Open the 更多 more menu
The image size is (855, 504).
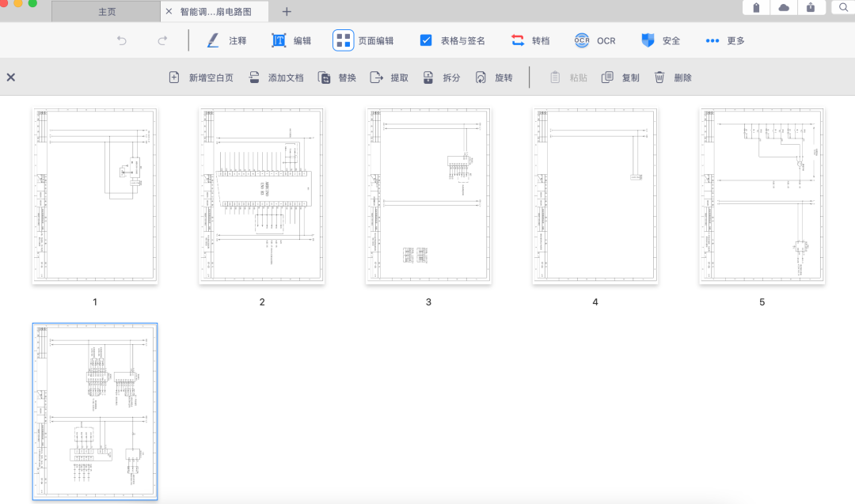(x=724, y=40)
